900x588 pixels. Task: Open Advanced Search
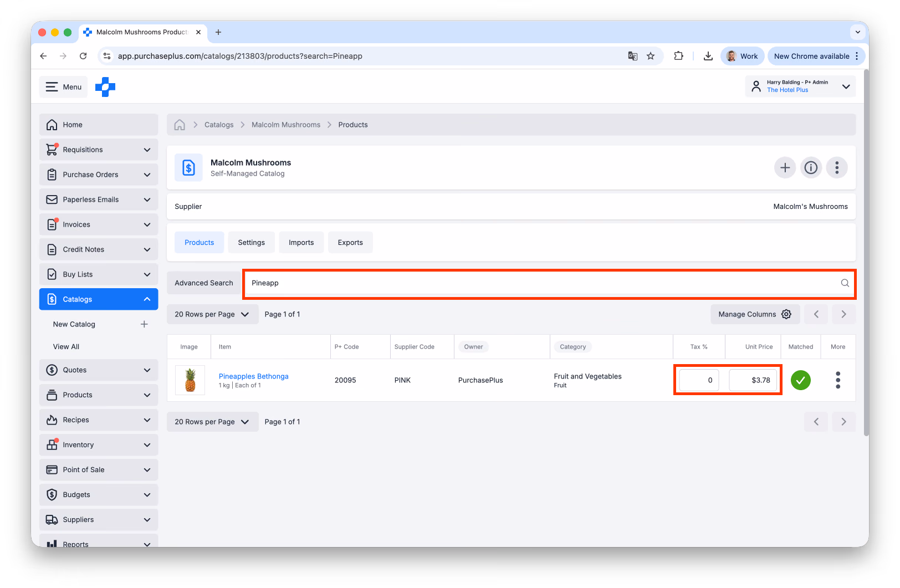click(x=204, y=283)
